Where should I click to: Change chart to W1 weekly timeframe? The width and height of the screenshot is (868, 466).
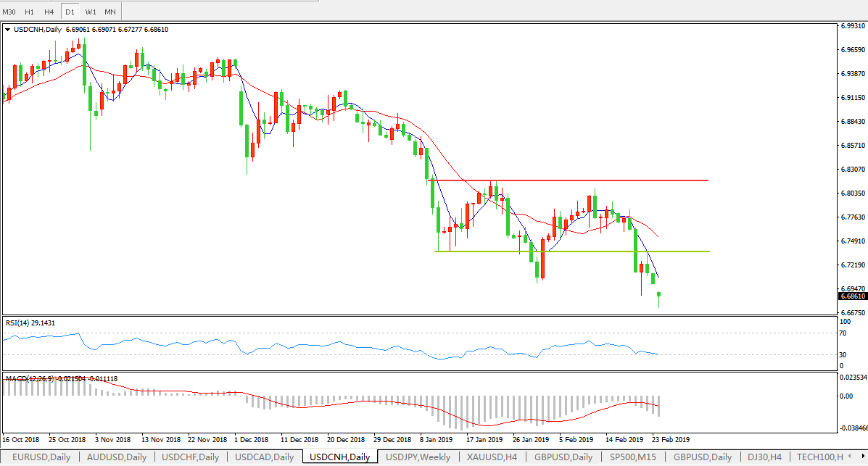click(x=90, y=12)
